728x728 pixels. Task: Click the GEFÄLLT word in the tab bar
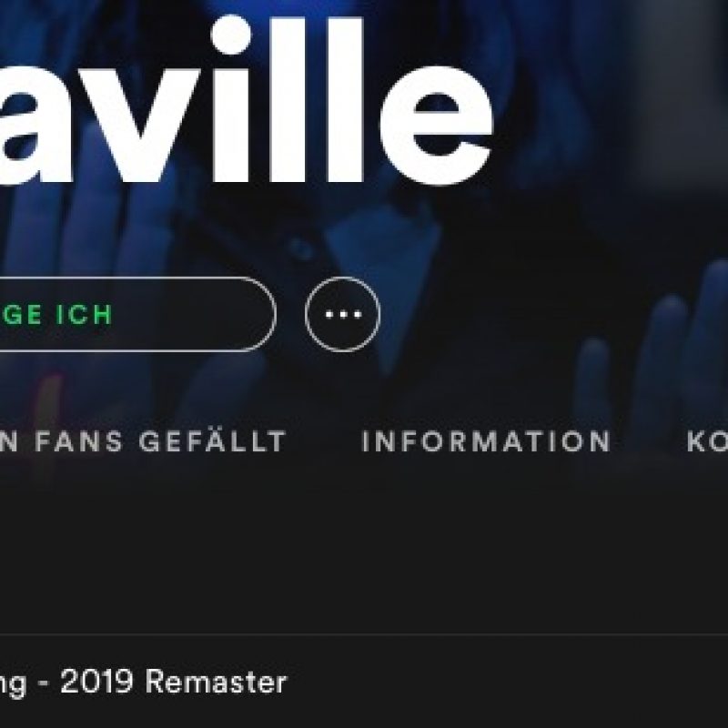[x=212, y=441]
